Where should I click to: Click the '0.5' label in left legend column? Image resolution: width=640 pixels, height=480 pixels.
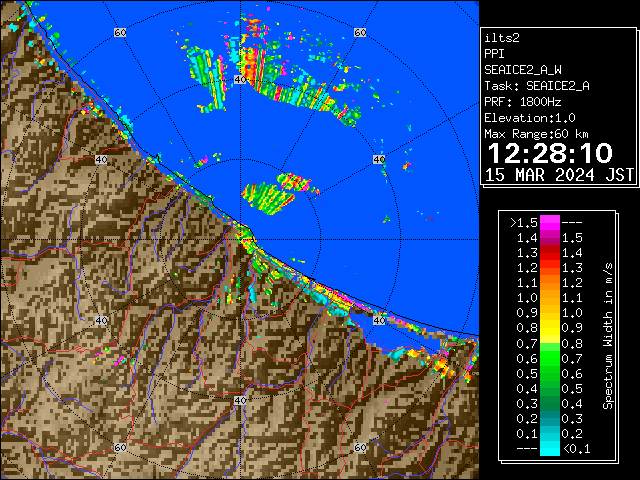(x=527, y=374)
